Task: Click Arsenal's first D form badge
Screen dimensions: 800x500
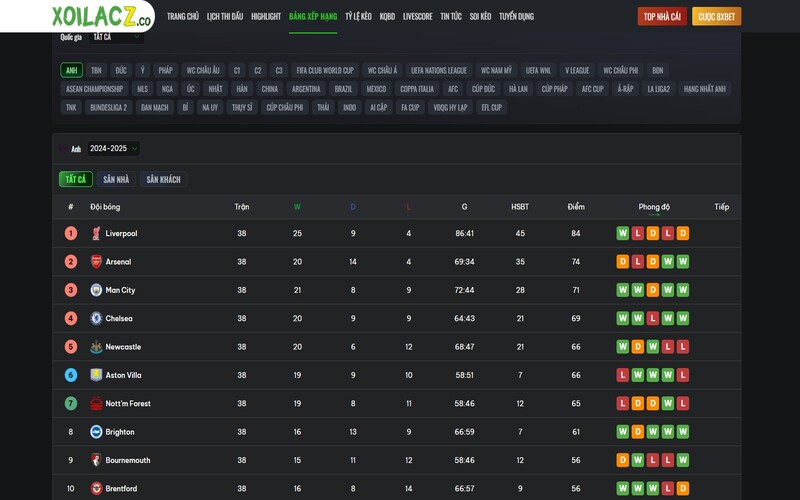Action: coord(622,262)
